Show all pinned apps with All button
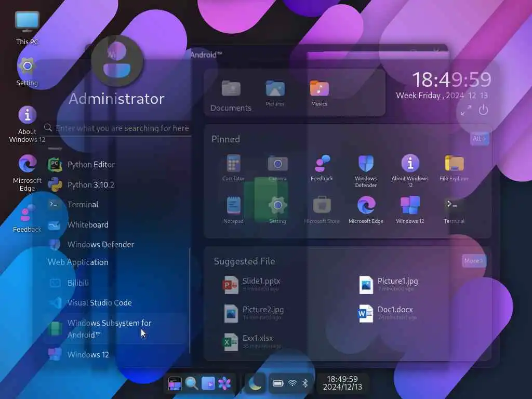The image size is (532, 399). coord(480,138)
